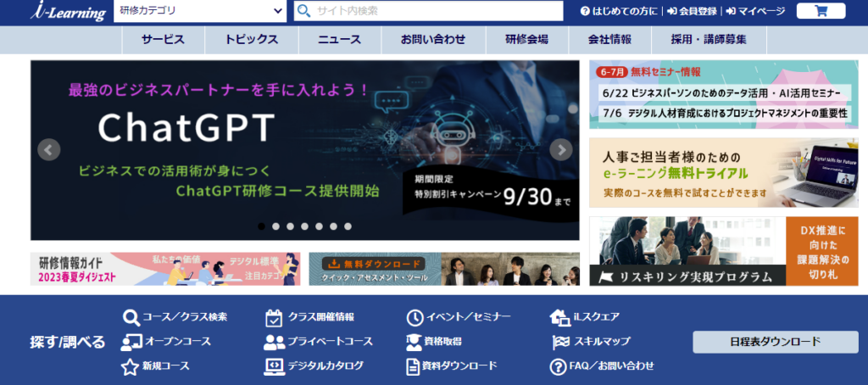Select the third carousel dot indicator

[290, 226]
